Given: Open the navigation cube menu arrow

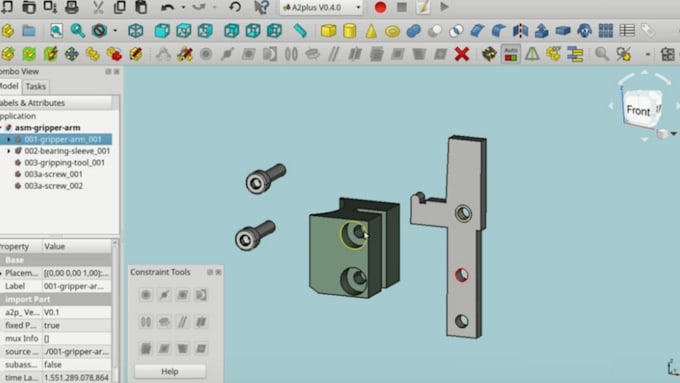Looking at the screenshot, I should (673, 134).
